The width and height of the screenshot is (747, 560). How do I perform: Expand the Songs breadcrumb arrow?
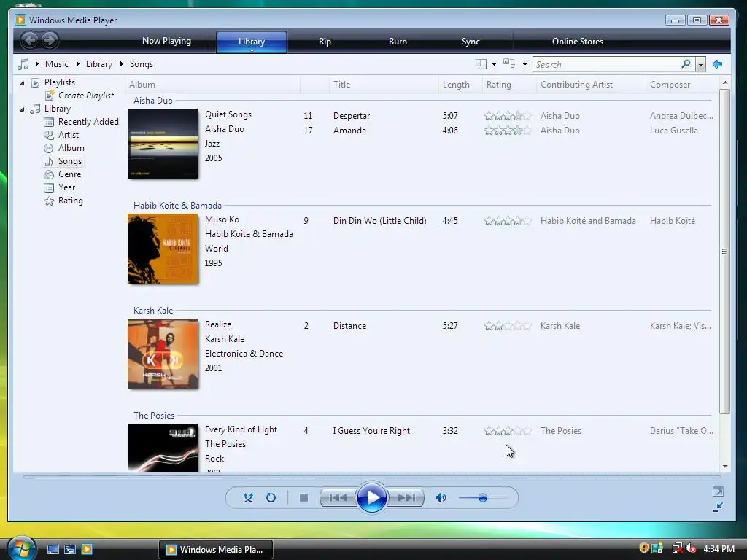point(122,64)
